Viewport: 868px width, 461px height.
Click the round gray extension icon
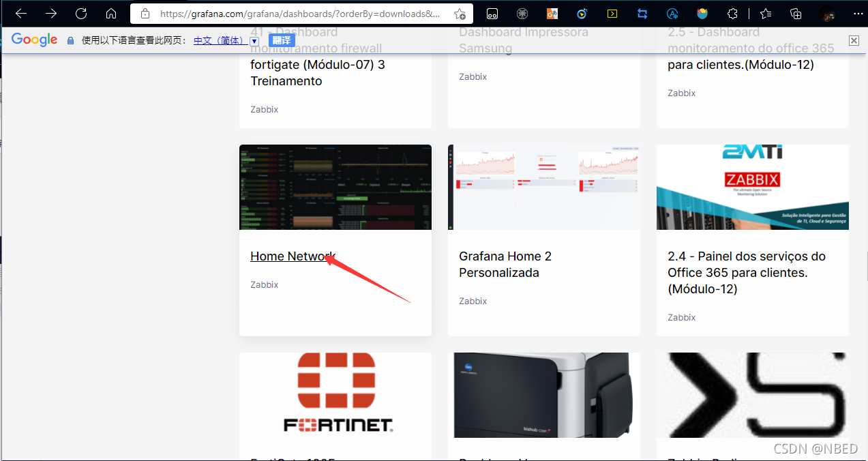(522, 14)
